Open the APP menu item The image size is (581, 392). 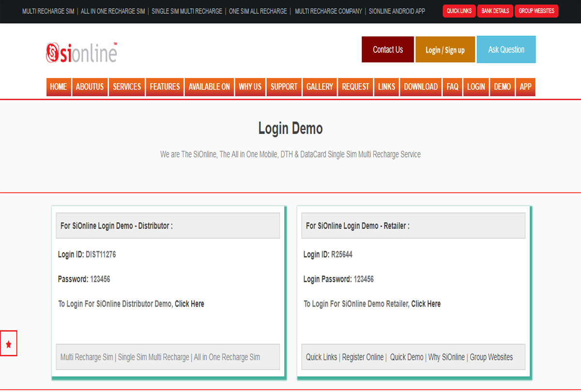tap(525, 87)
